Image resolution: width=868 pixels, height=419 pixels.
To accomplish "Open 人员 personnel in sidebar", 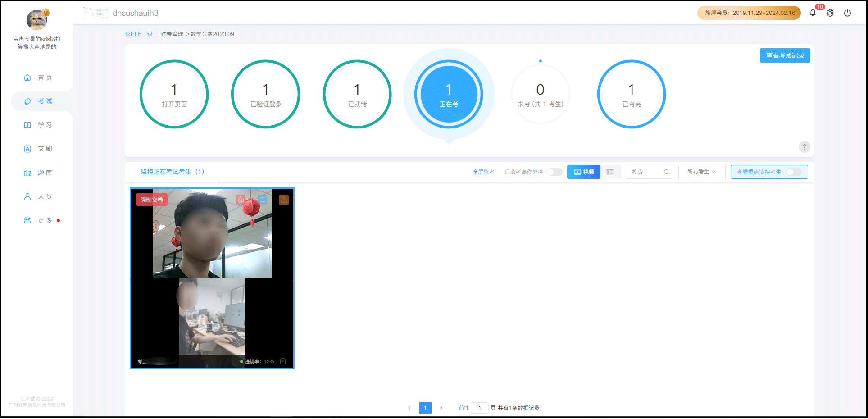I will pyautogui.click(x=38, y=196).
